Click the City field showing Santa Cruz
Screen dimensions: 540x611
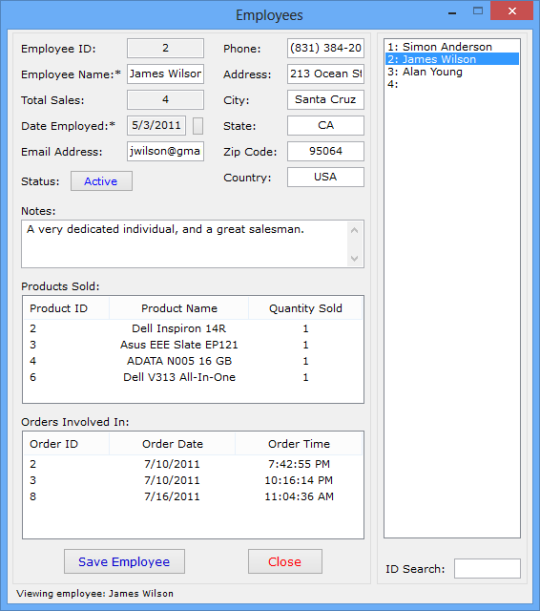326,100
